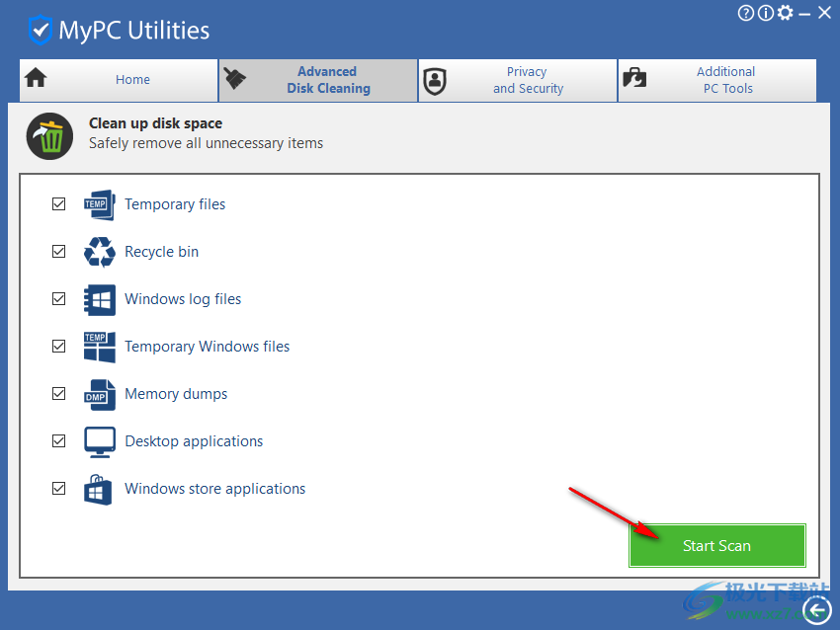Click the Windows store bag icon

[x=98, y=489]
